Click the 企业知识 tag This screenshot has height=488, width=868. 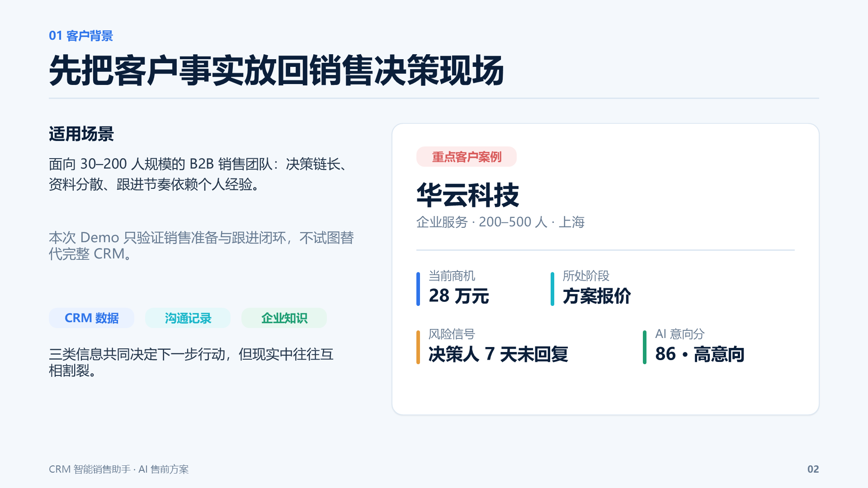tap(284, 318)
